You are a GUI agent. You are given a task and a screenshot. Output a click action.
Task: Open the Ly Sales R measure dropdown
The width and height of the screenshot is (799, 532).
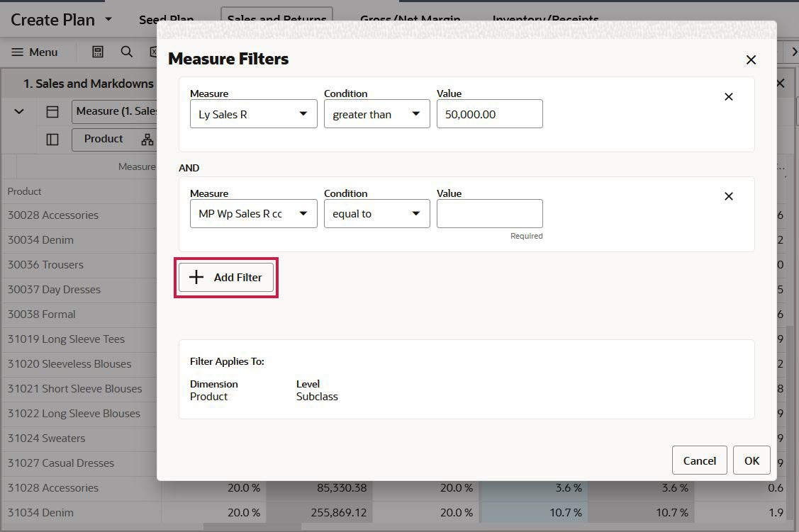(x=303, y=113)
